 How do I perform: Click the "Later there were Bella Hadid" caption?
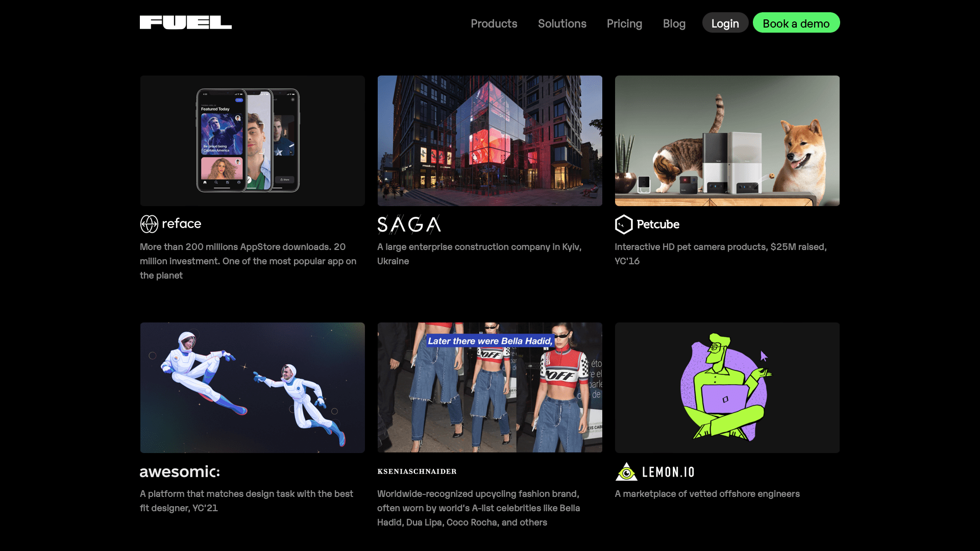(490, 341)
